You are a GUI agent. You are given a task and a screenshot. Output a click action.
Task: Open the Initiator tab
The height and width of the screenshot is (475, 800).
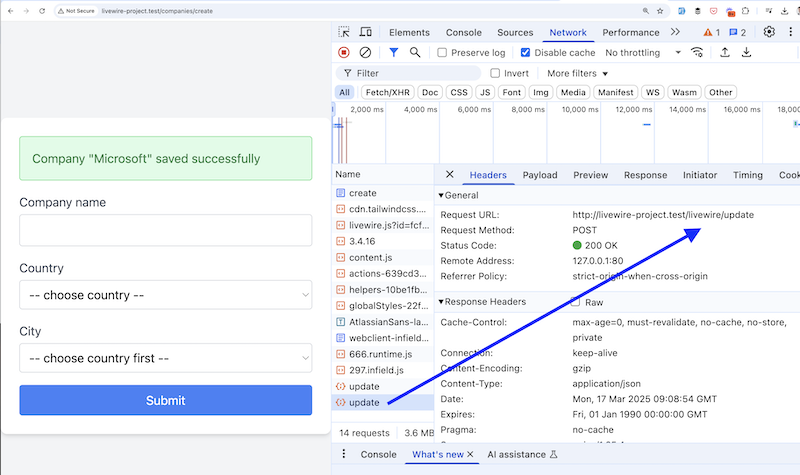700,175
